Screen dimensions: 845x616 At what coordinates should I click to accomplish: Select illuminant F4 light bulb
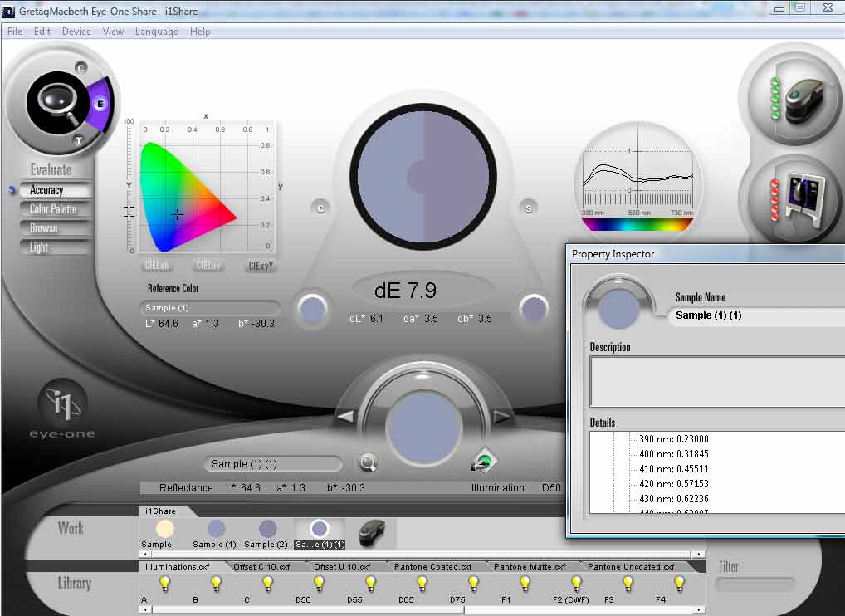coord(679,583)
